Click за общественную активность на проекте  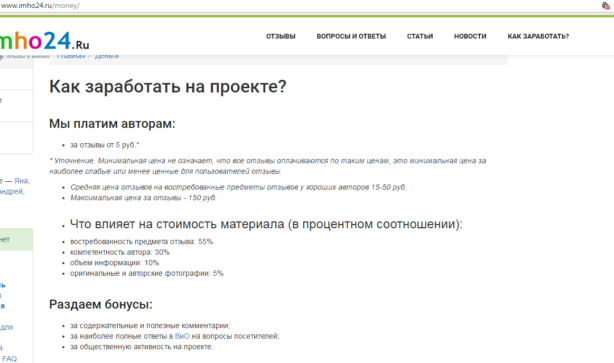(x=141, y=347)
